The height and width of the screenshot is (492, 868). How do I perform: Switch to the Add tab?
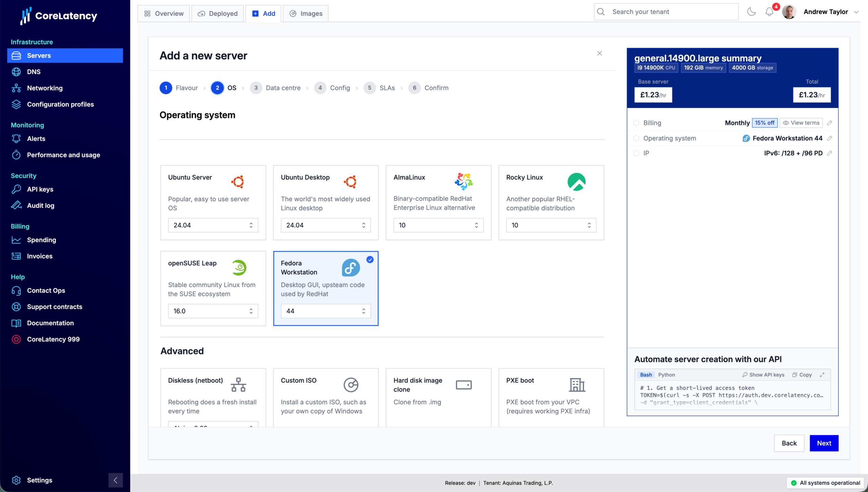point(263,14)
